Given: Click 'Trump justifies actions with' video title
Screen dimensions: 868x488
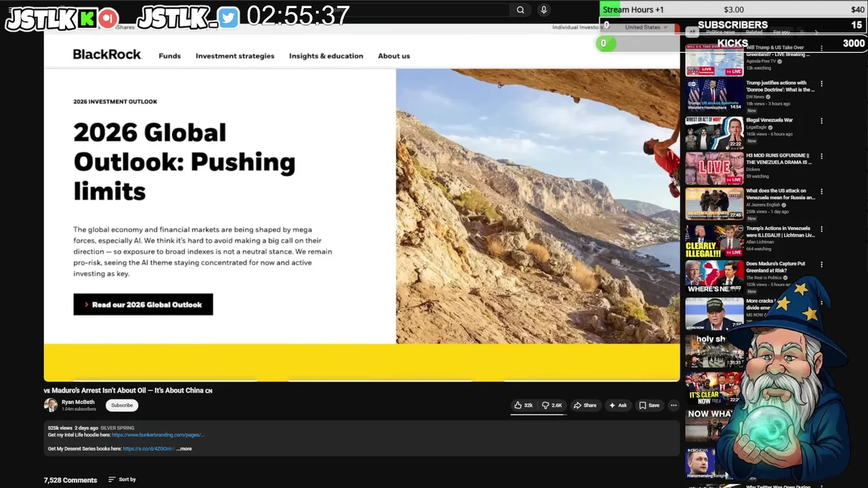Looking at the screenshot, I should (x=781, y=86).
